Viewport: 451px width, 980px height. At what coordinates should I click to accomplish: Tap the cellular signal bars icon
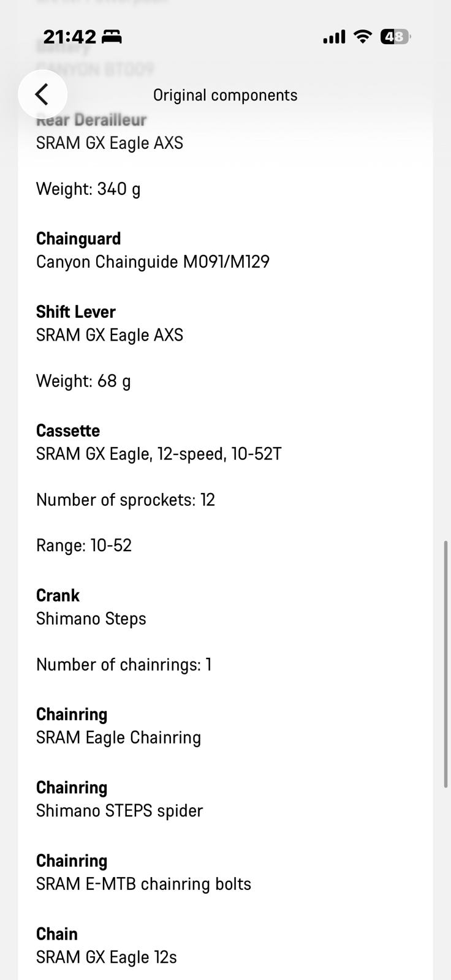click(x=334, y=37)
